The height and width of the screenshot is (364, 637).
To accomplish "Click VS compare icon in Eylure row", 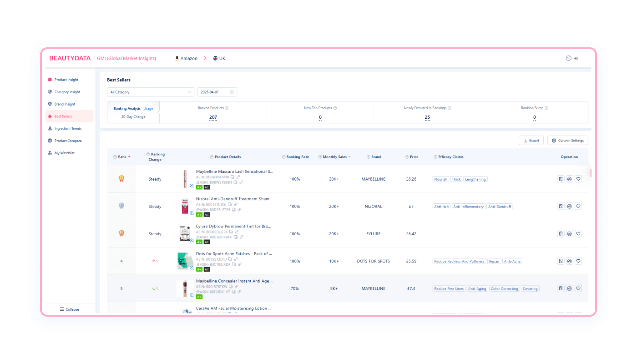I will coord(569,233).
